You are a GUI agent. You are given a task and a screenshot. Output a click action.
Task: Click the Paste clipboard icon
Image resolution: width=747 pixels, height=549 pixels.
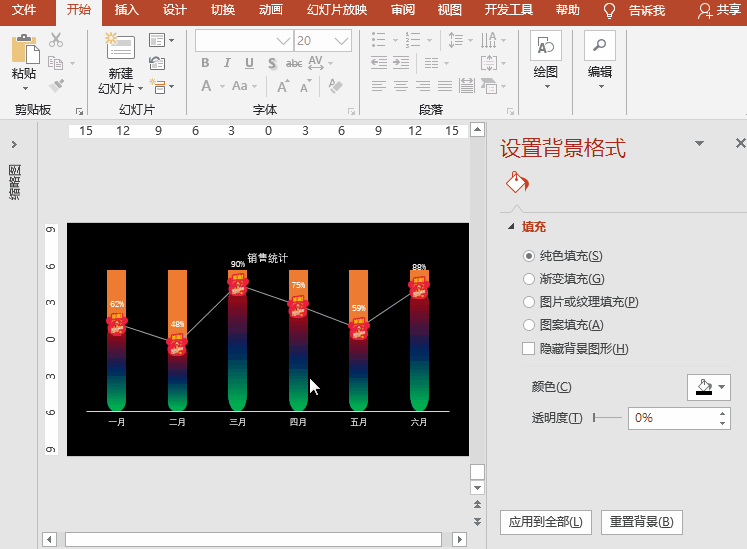tap(25, 49)
